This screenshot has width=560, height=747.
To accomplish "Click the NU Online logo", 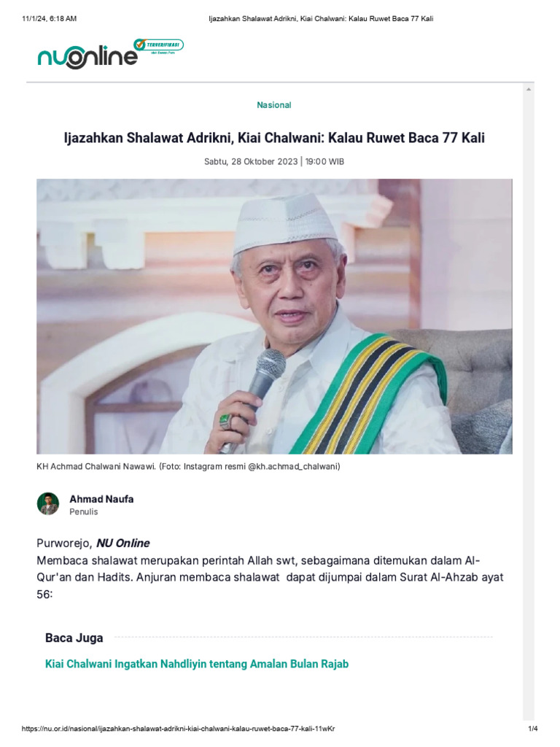I will click(x=86, y=57).
